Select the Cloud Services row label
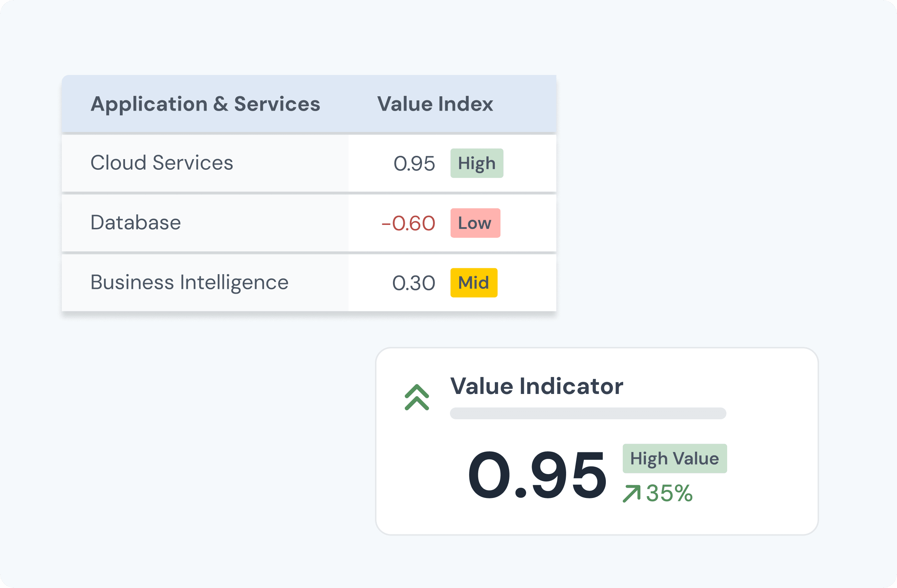 click(x=162, y=163)
